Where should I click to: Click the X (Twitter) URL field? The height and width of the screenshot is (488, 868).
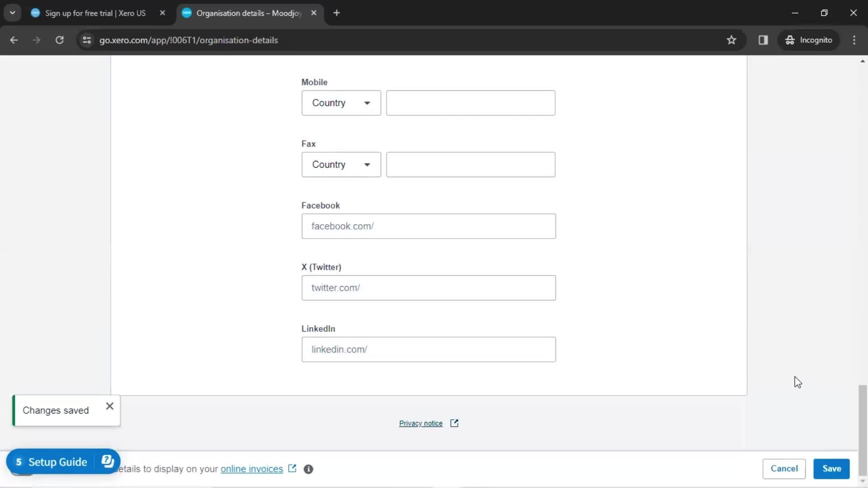(x=429, y=288)
